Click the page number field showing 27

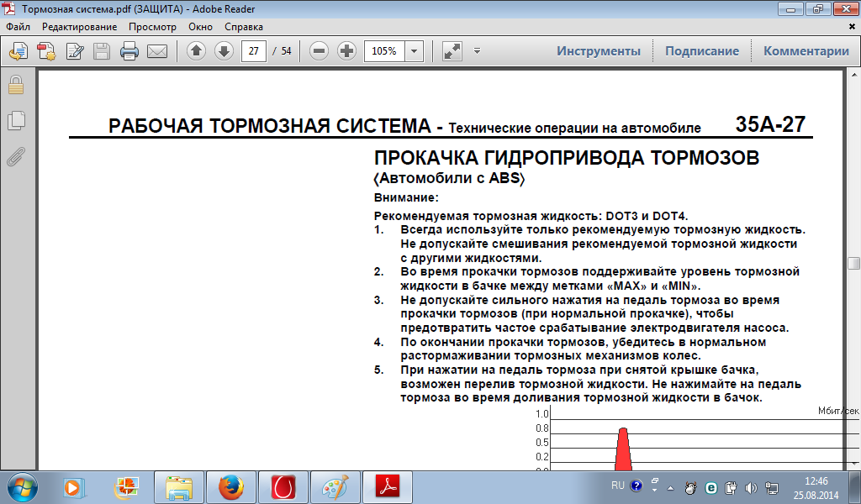(x=253, y=51)
